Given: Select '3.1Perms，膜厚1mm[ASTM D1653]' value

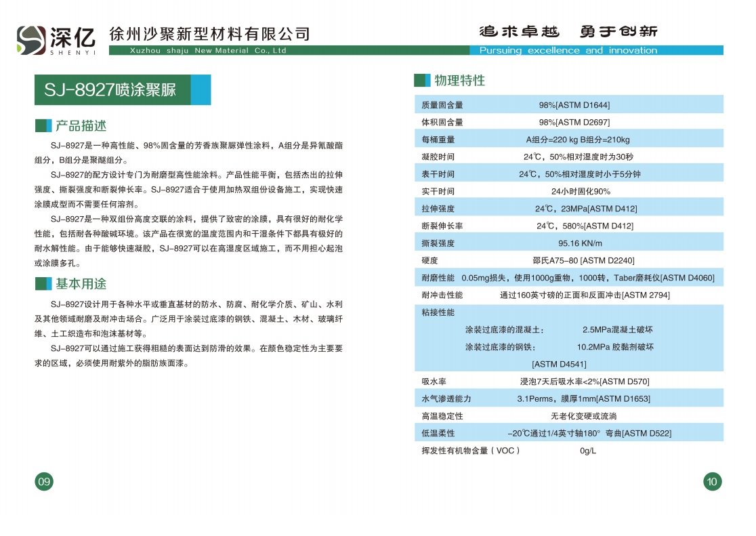Looking at the screenshot, I should 583,399.
